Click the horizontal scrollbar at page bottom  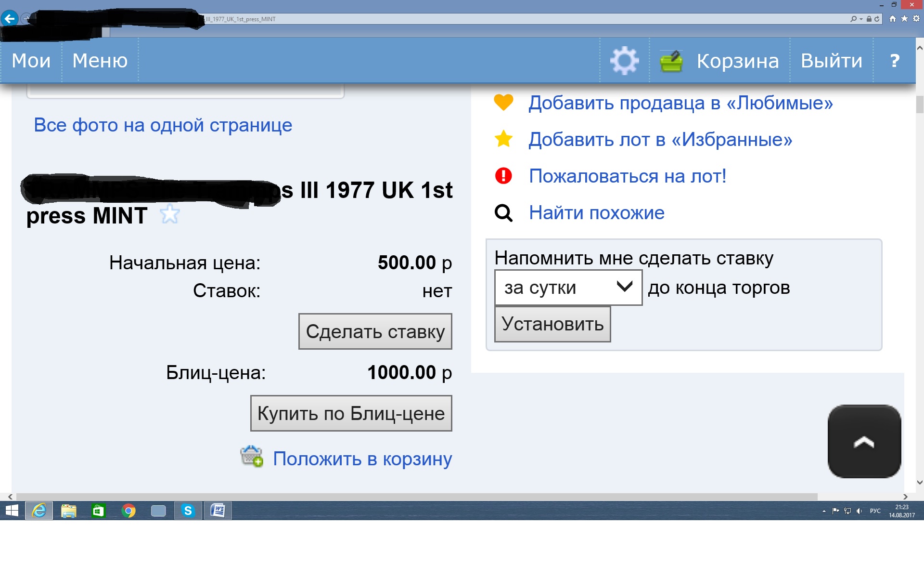(x=417, y=497)
